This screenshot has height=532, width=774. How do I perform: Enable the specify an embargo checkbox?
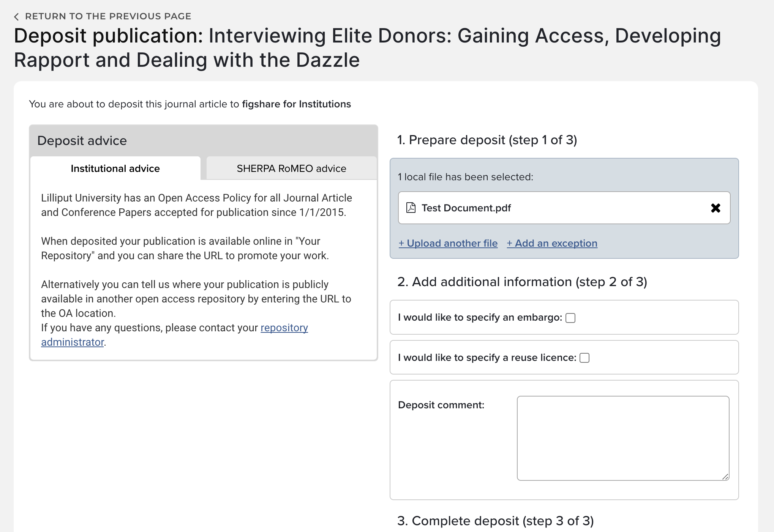tap(570, 318)
